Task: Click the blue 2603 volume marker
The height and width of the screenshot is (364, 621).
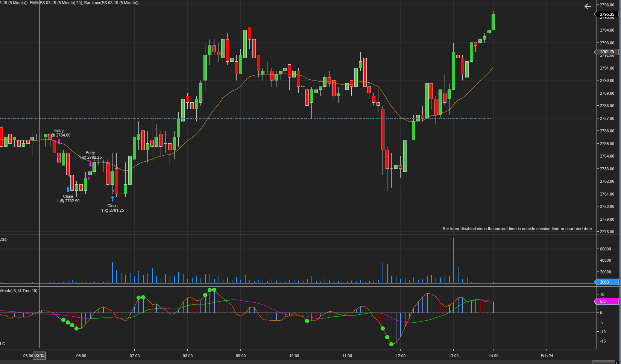Action: [606, 282]
